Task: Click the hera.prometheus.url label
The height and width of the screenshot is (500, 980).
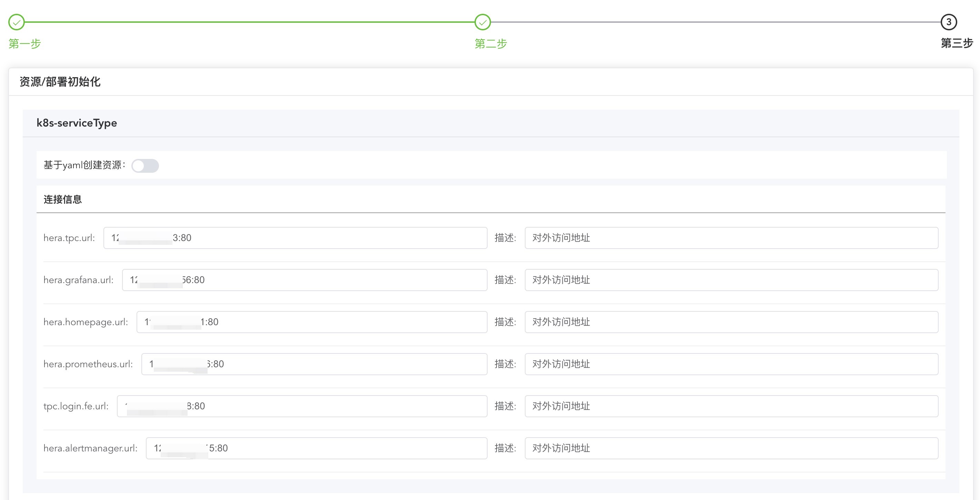Action: (88, 364)
